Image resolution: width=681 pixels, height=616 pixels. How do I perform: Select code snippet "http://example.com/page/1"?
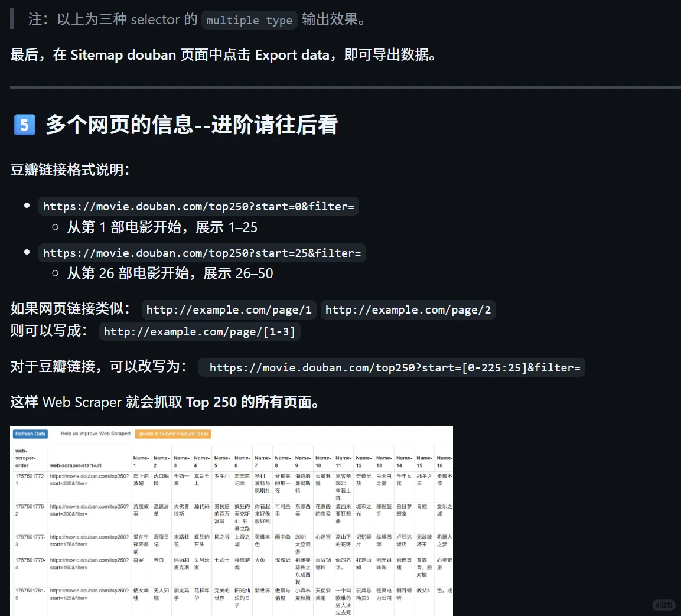[228, 309]
